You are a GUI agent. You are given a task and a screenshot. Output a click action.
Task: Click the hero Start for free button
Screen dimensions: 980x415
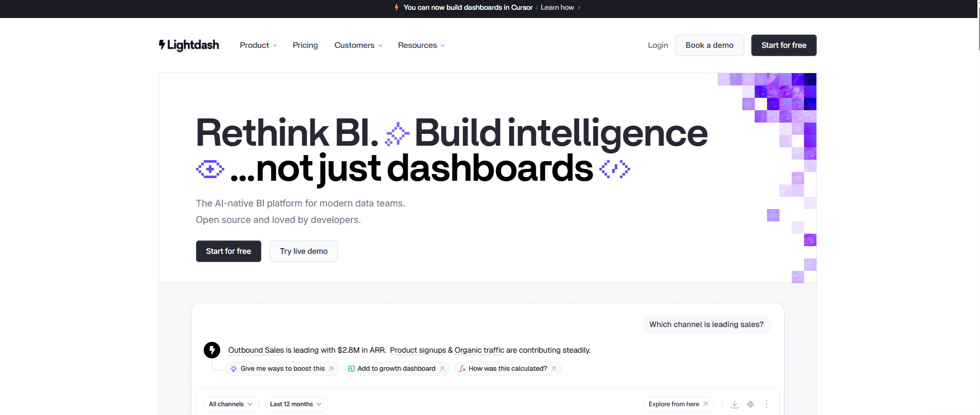pos(228,251)
